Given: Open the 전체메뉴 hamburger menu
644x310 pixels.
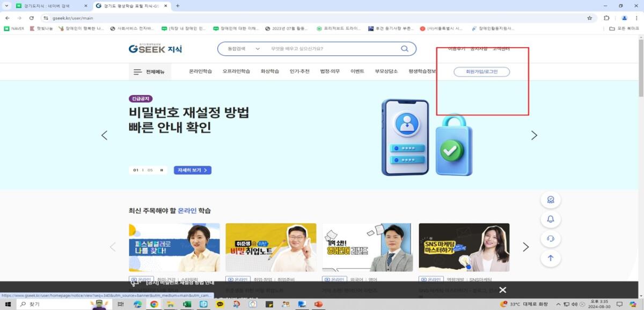Looking at the screenshot, I should pos(149,72).
